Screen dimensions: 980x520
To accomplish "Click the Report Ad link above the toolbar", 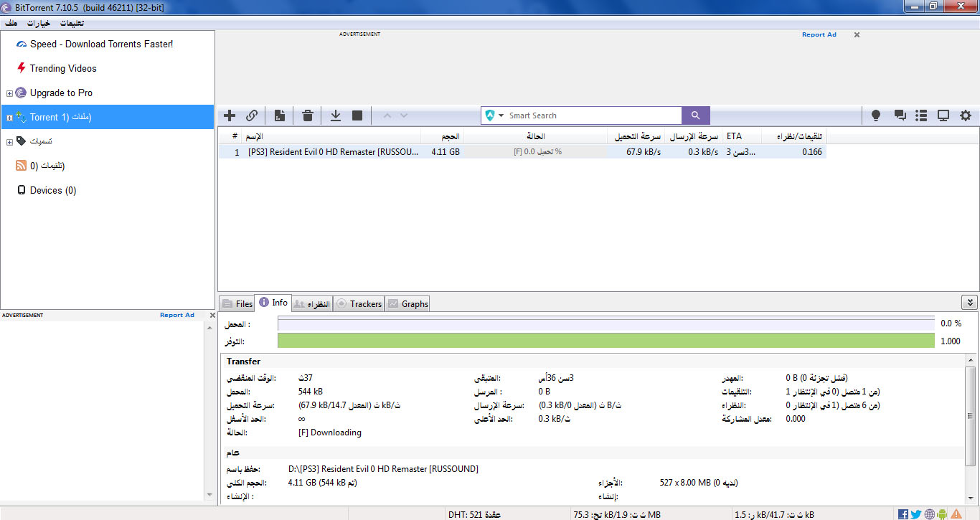I will click(x=819, y=34).
